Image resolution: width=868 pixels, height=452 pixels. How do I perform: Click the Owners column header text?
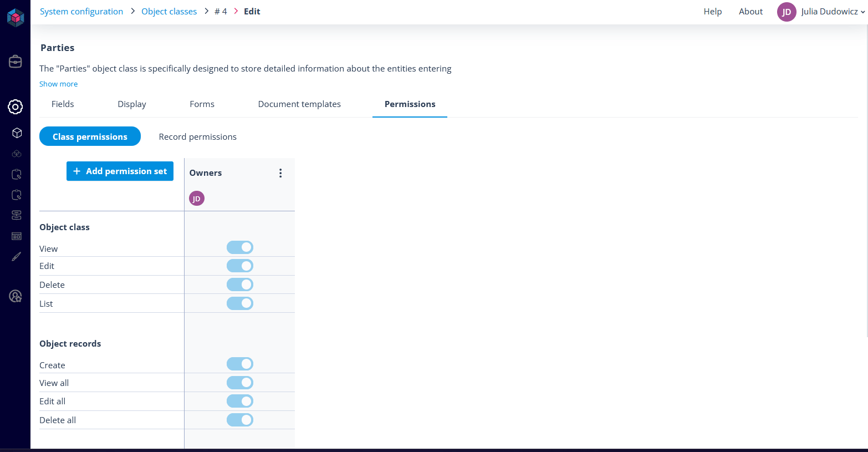[206, 173]
